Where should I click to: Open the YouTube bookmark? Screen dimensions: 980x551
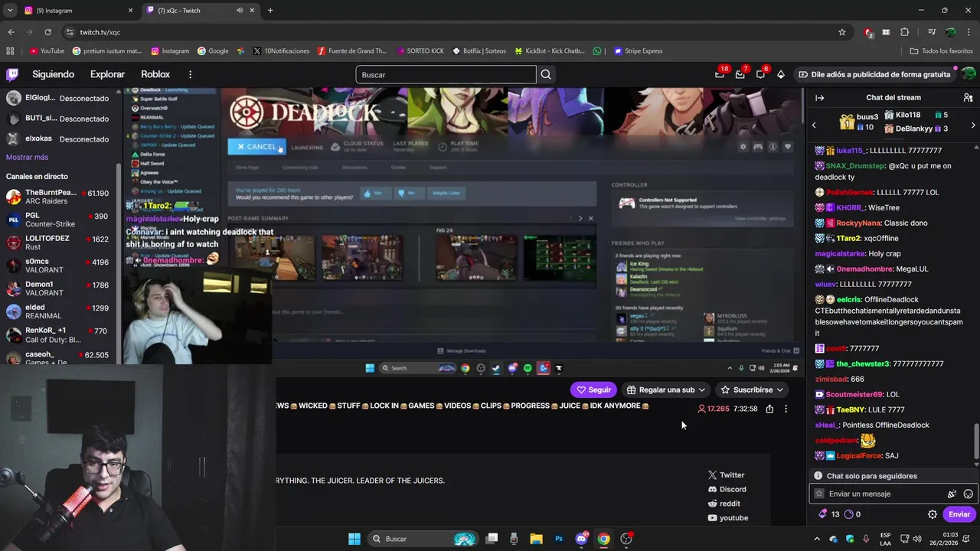(46, 51)
